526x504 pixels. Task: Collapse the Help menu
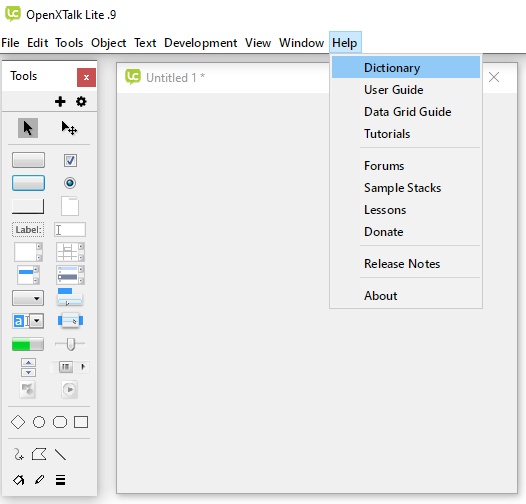[345, 42]
